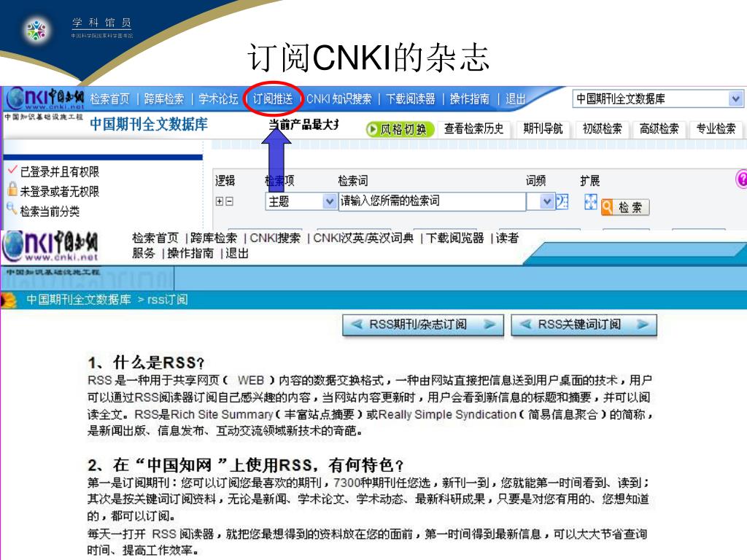
Task: Click CNKI汉英/英汉词典 link
Action: coord(363,238)
